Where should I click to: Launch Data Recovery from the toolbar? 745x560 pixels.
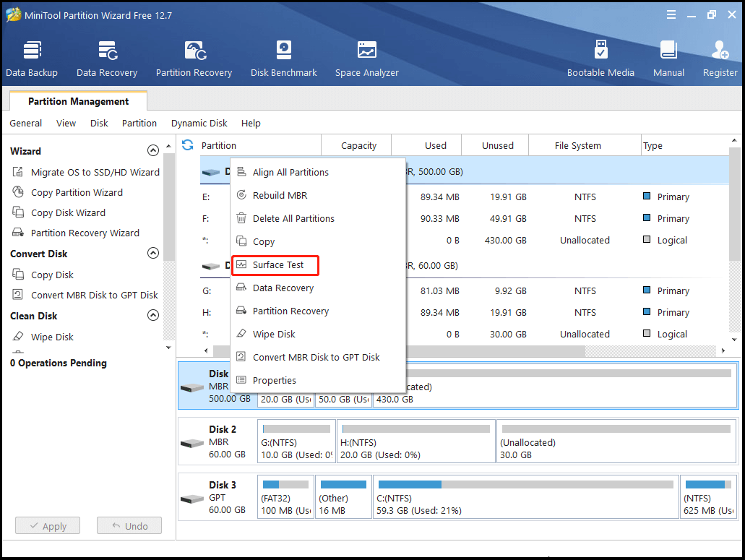107,59
